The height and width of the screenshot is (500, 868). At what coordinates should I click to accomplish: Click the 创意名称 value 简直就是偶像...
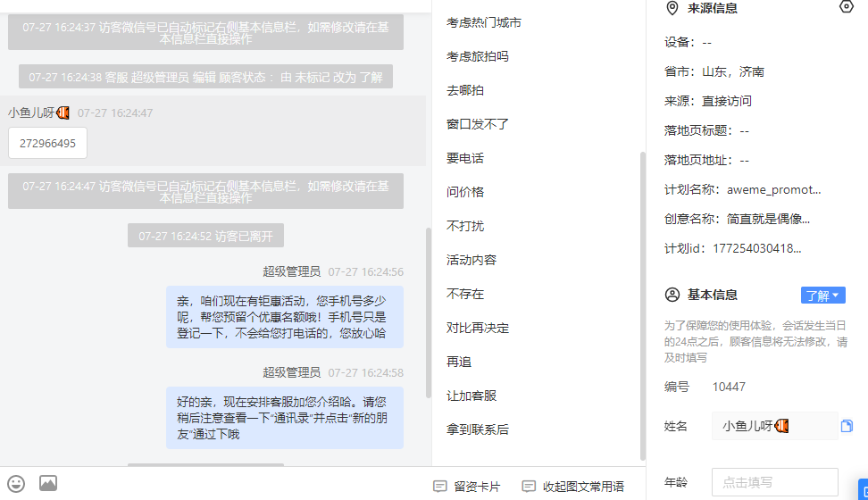[x=768, y=220]
